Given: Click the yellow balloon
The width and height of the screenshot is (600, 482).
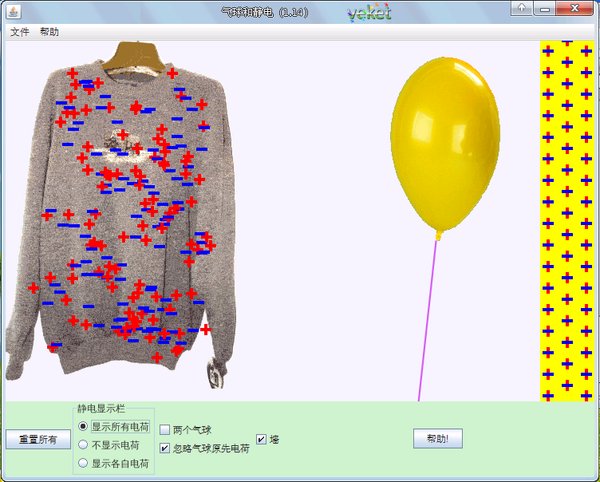Looking at the screenshot, I should [445, 143].
